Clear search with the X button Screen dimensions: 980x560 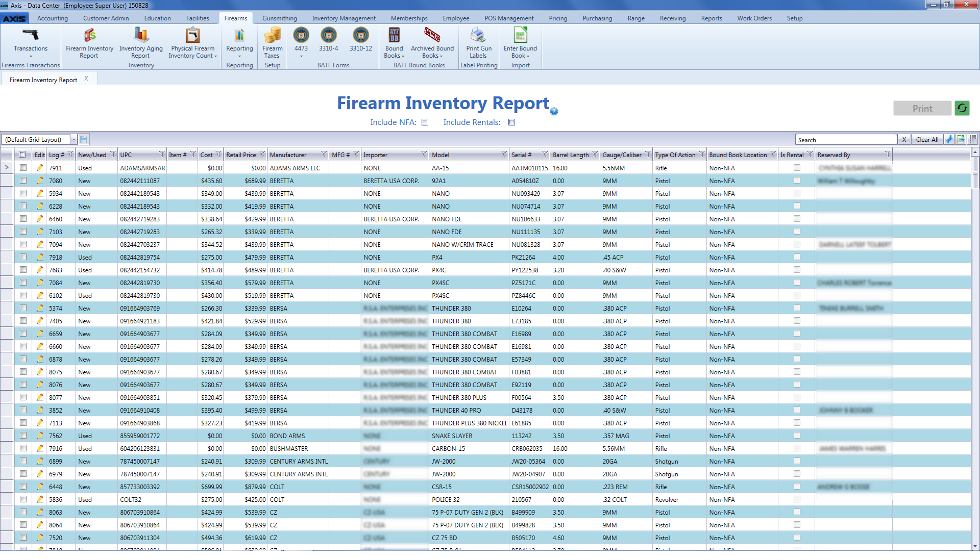point(904,139)
